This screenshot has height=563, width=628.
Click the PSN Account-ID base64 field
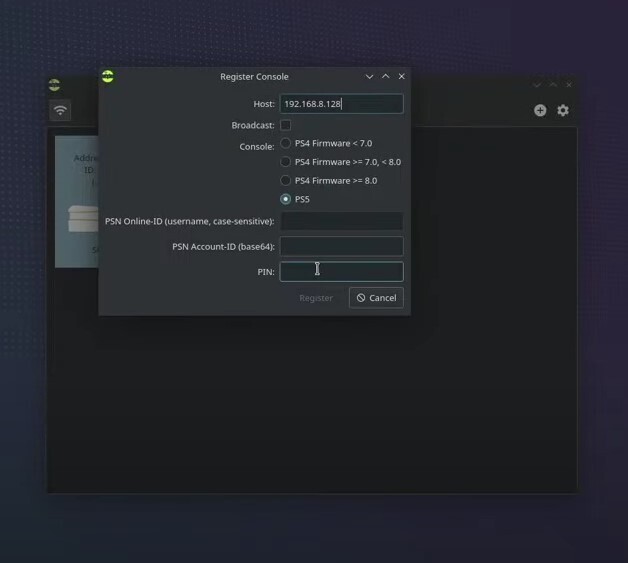click(x=341, y=246)
